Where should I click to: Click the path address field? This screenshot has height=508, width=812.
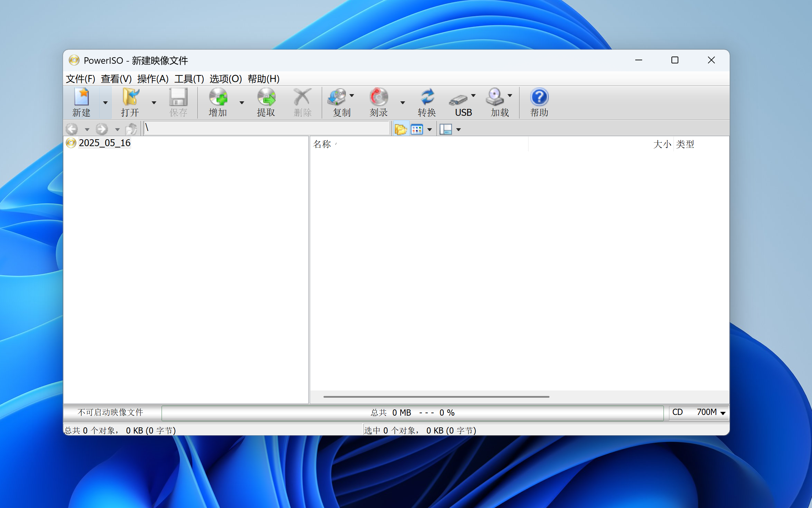pyautogui.click(x=267, y=128)
